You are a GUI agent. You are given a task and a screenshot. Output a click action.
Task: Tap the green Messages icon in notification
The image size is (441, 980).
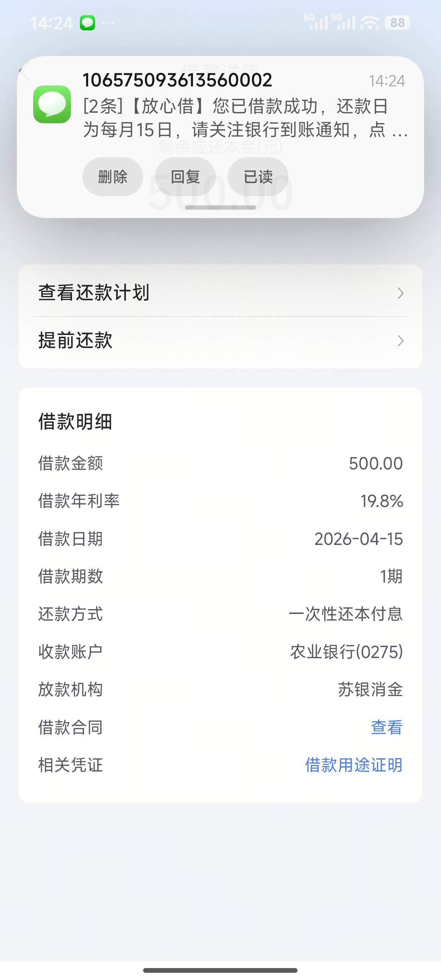tap(52, 104)
